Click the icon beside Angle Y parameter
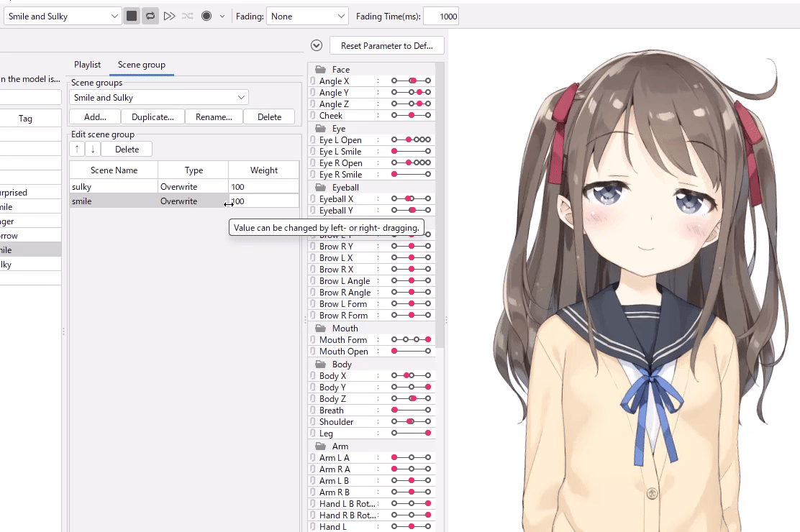This screenshot has width=800, height=532. pos(313,92)
